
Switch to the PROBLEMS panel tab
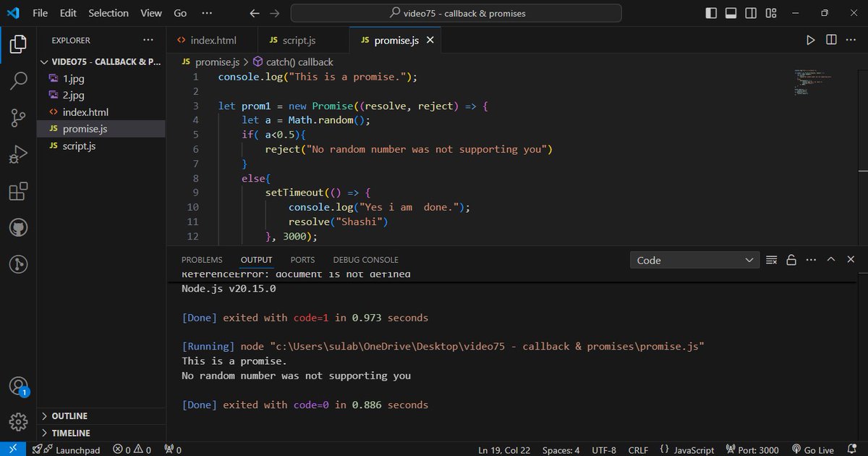(x=202, y=260)
